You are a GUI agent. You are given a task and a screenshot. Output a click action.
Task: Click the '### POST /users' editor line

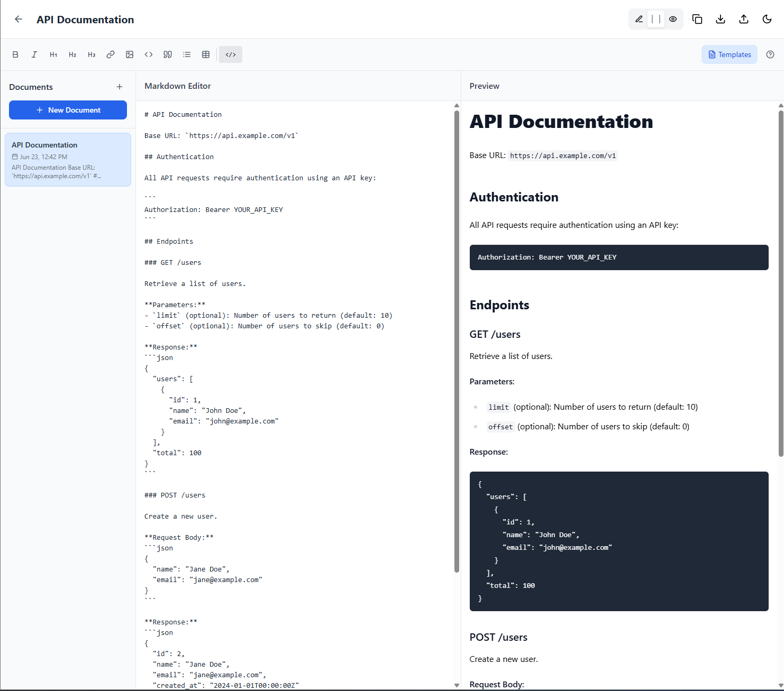point(175,495)
